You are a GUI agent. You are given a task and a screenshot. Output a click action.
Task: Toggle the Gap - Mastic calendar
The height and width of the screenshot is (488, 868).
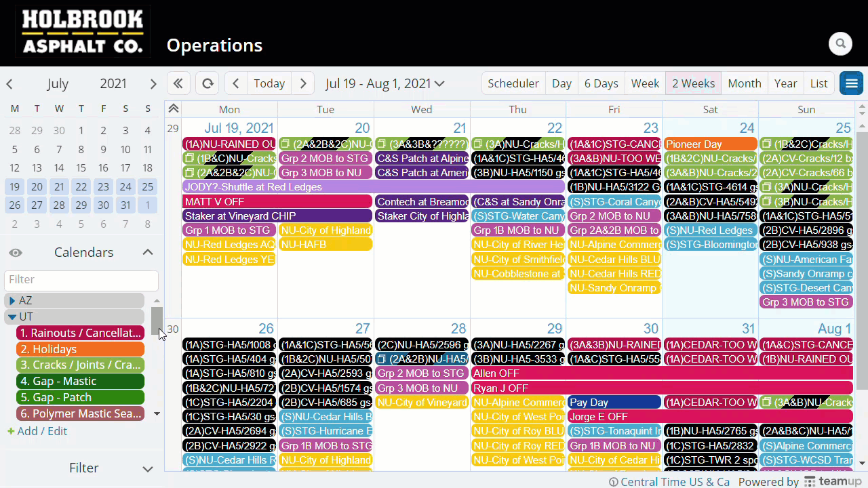coord(80,381)
